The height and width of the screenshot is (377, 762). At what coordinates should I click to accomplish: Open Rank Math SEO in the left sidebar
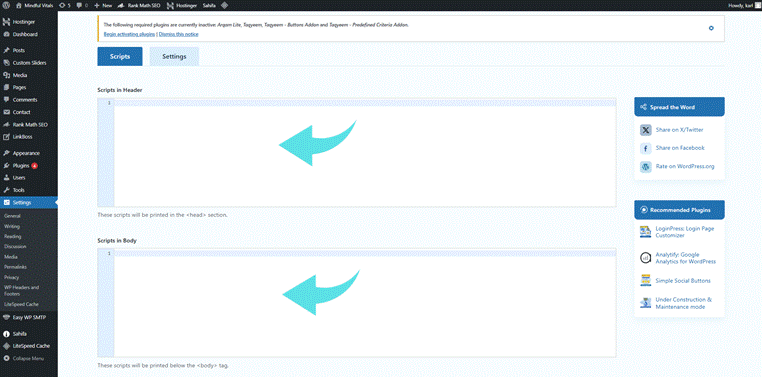pyautogui.click(x=29, y=124)
